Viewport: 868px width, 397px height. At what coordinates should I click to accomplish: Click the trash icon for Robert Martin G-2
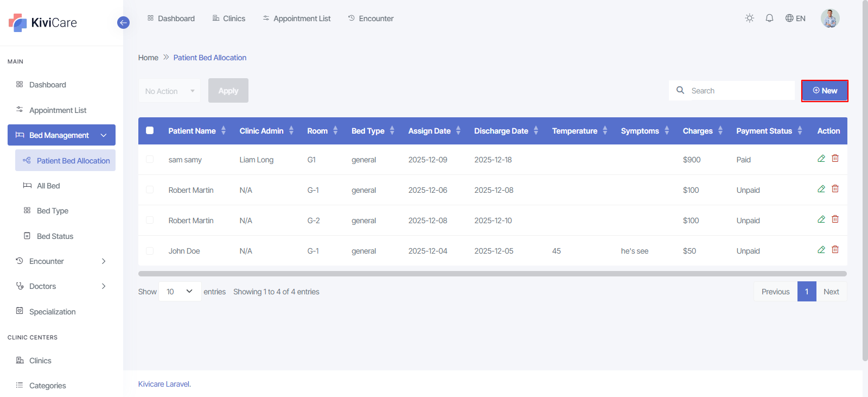click(x=835, y=219)
